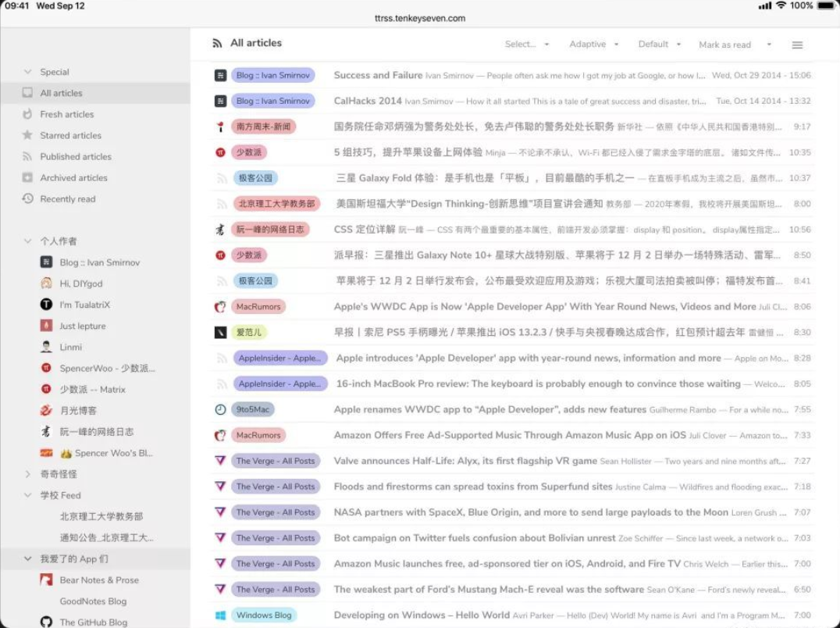Click the Wi-Fi icon in status bar
This screenshot has height=628, width=840.
(x=781, y=6)
